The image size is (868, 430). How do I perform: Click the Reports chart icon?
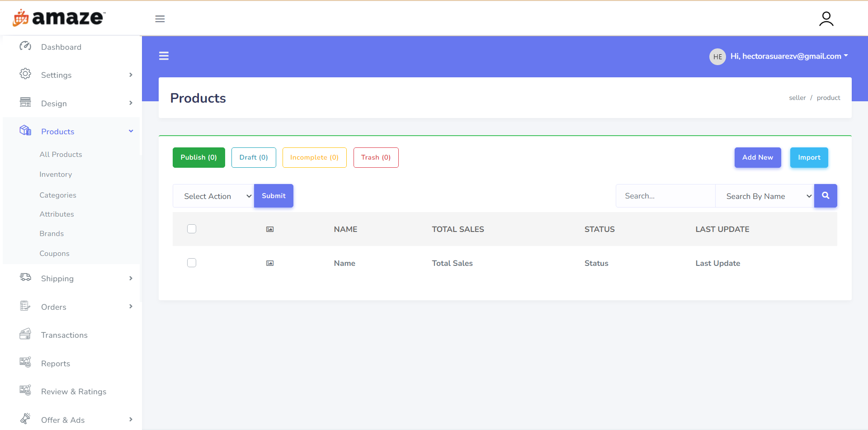click(25, 362)
